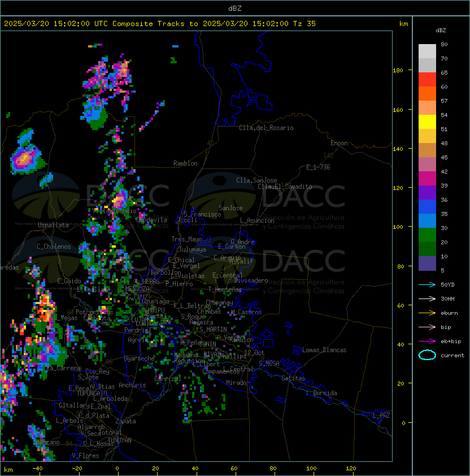This screenshot has height=476, width=470.
Task: Click the bip pink arrow legend icon
Action: [427, 327]
